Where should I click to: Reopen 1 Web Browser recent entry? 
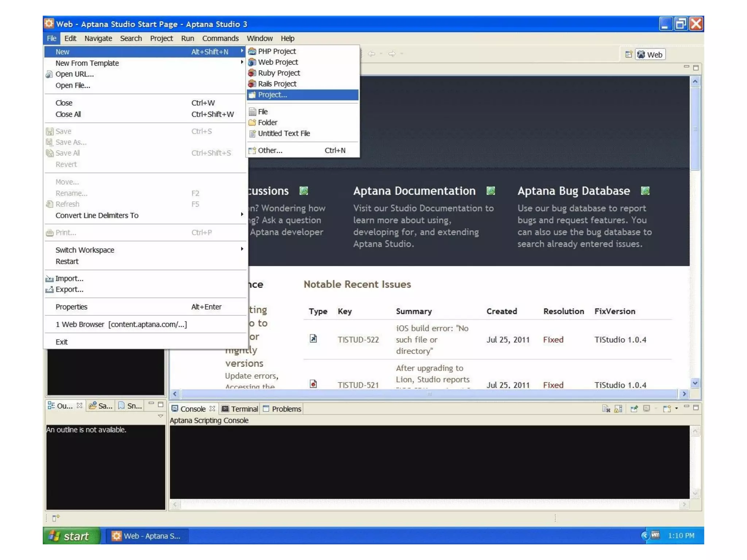click(x=145, y=324)
